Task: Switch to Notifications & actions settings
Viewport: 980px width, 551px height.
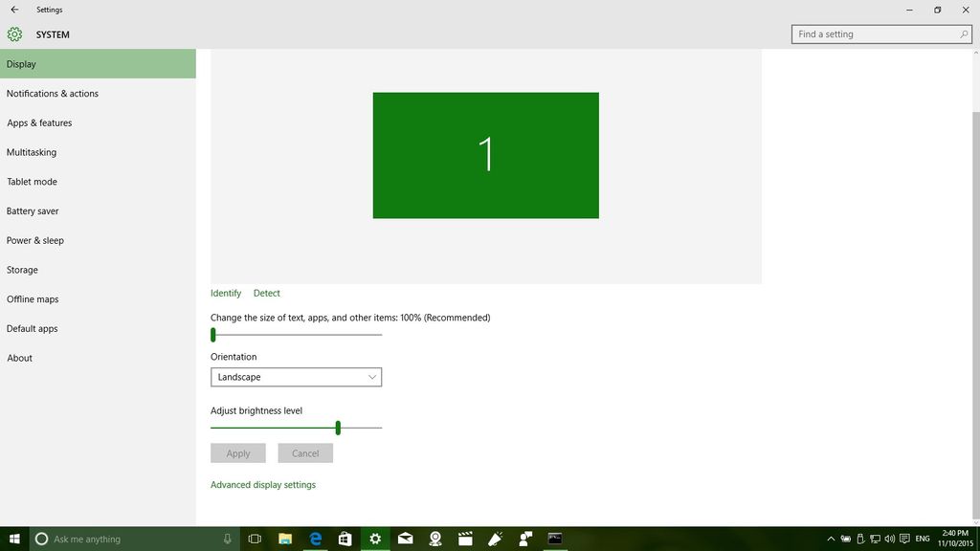Action: point(53,93)
